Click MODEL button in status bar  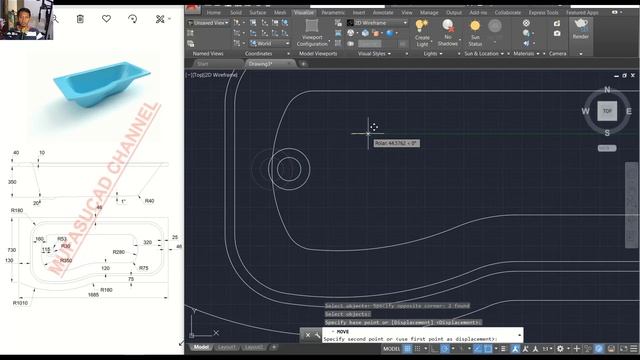391,349
